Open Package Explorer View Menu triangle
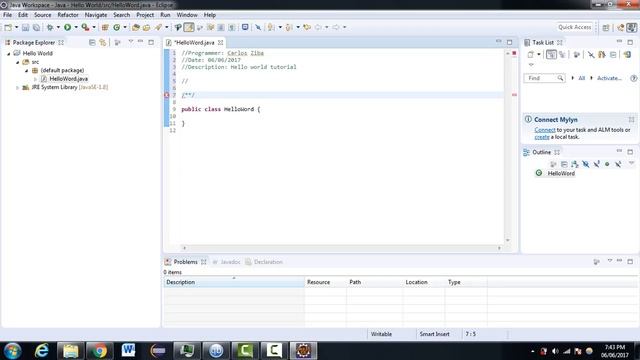This screenshot has height=360, width=640. coord(131,42)
